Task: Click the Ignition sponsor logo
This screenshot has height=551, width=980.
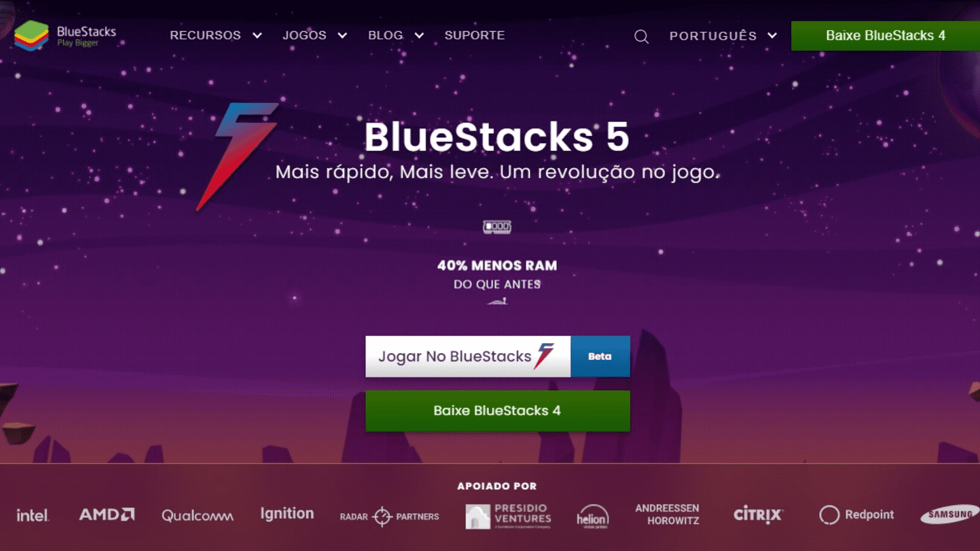Action: (287, 514)
